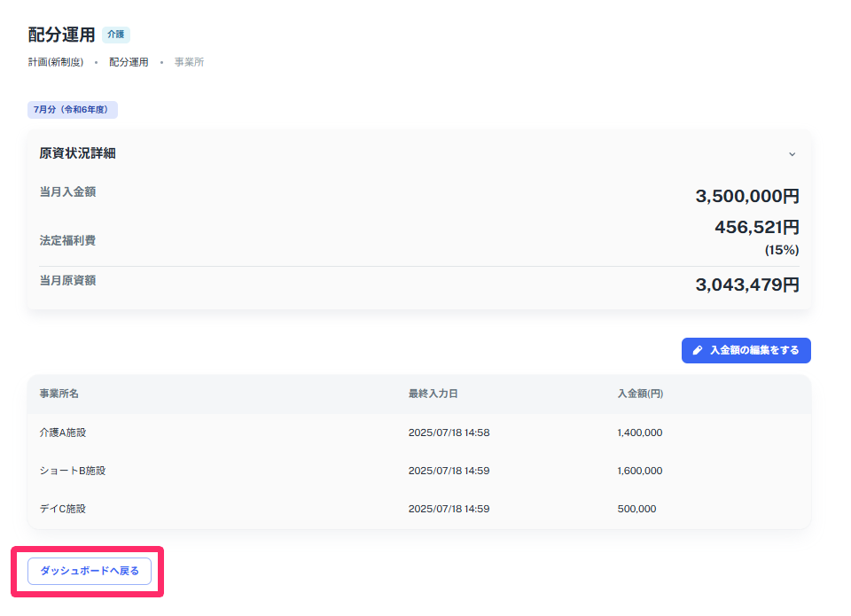The height and width of the screenshot is (616, 851).
Task: Click the 7月分（令和6年度） period tag
Action: click(73, 110)
